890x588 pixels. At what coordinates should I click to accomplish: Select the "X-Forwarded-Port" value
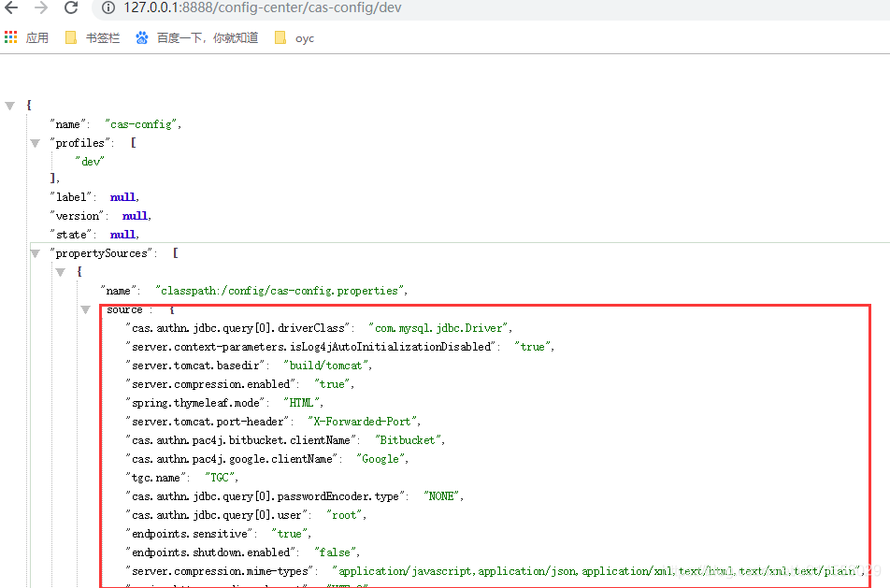(x=362, y=422)
